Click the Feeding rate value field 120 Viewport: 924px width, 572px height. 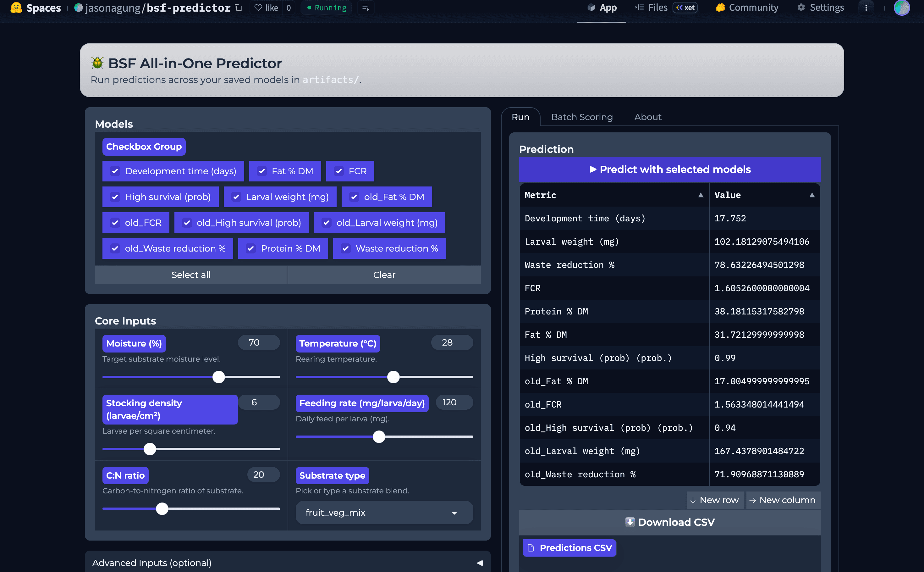(x=454, y=403)
